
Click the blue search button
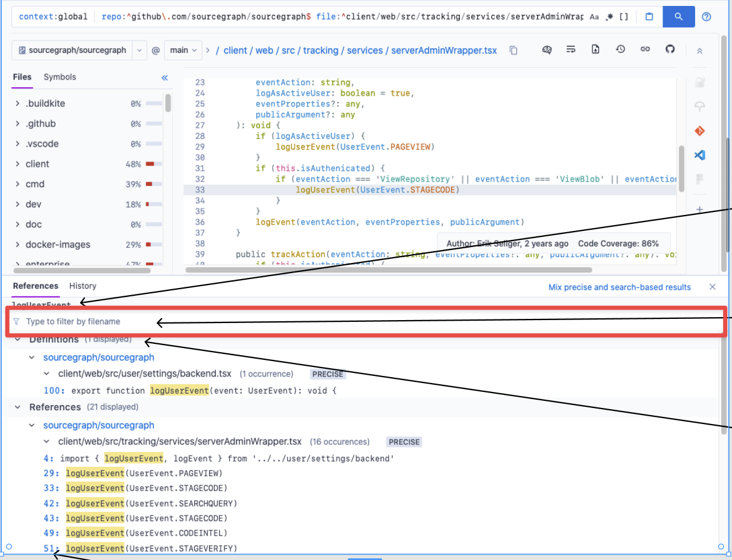point(679,17)
